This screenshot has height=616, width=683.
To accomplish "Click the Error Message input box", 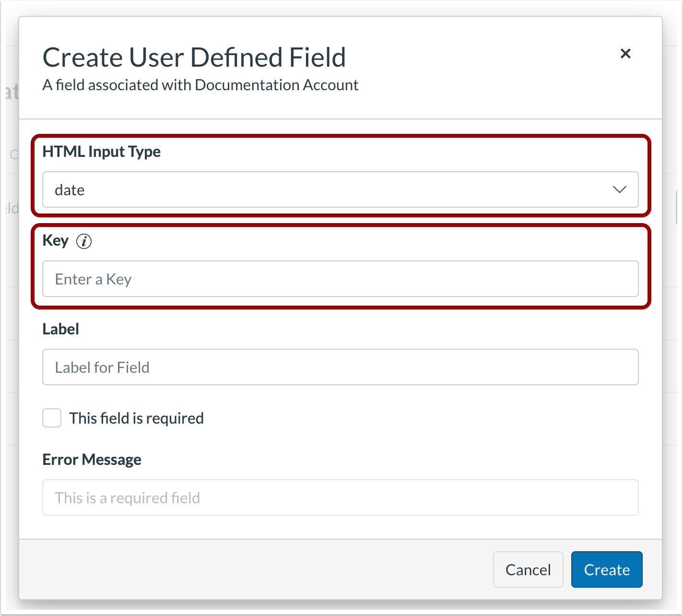I will tap(340, 498).
